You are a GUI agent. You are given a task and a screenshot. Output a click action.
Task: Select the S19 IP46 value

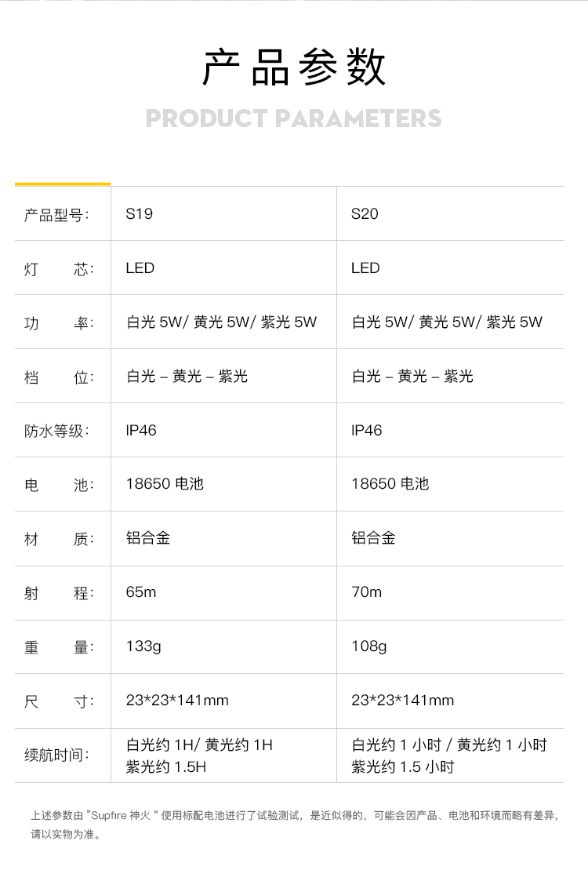coord(141,430)
